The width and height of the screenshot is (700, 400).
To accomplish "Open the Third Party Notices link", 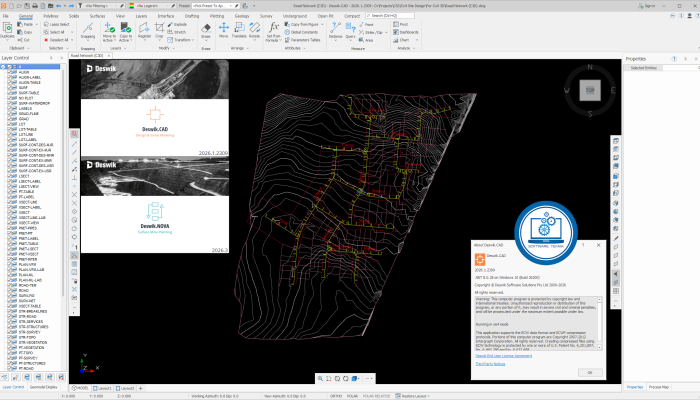I will [x=490, y=364].
